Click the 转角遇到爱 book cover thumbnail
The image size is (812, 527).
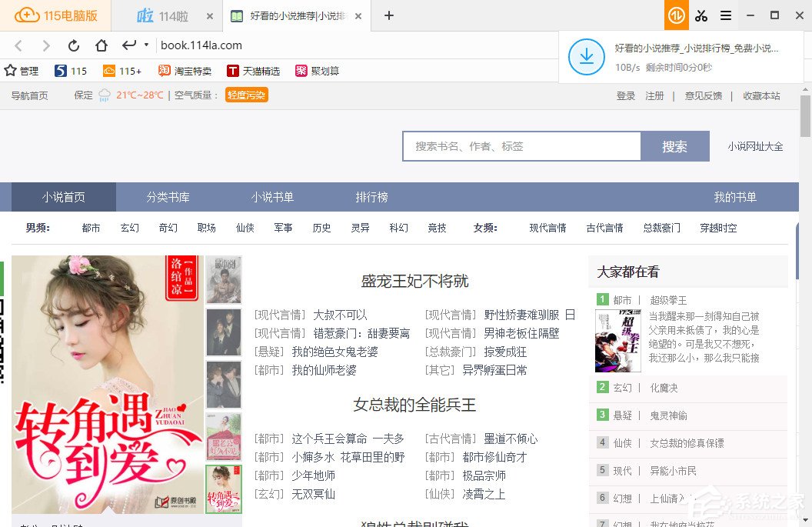(223, 489)
